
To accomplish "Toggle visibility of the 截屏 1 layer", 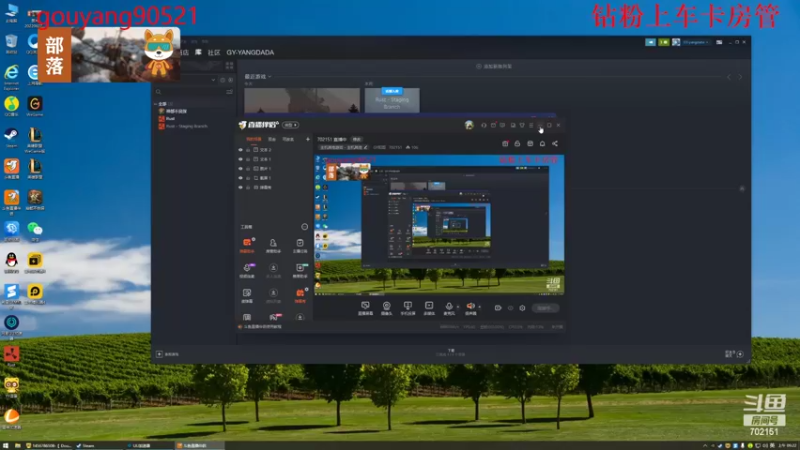I will tap(241, 178).
